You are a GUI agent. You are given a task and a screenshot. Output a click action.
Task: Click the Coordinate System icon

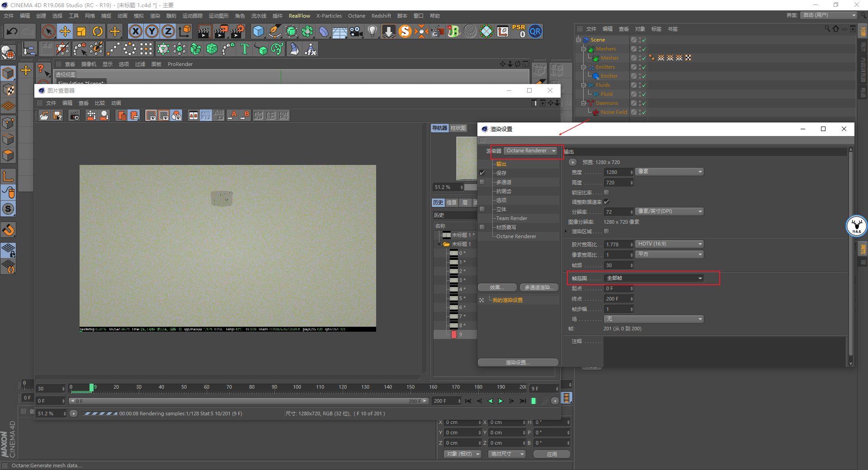point(185,31)
